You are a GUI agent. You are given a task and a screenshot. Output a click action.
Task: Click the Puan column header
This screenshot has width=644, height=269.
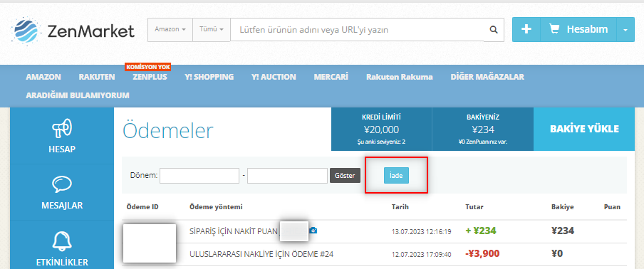[x=613, y=207]
